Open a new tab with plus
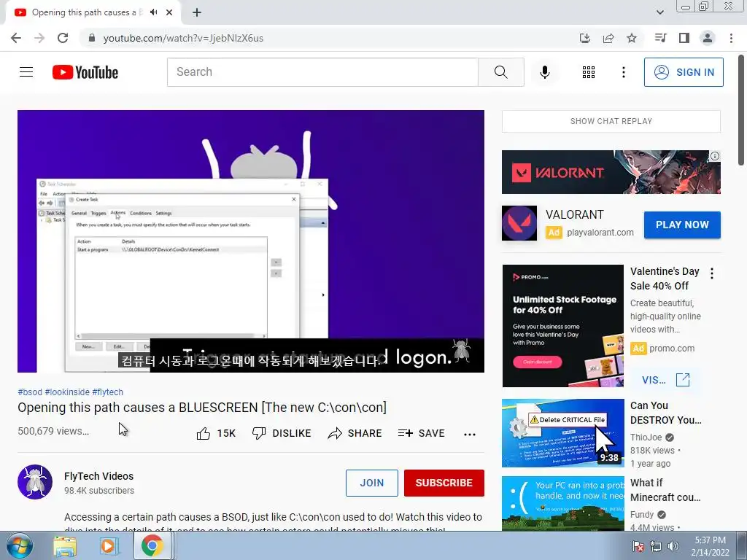The height and width of the screenshot is (560, 747). pyautogui.click(x=197, y=12)
